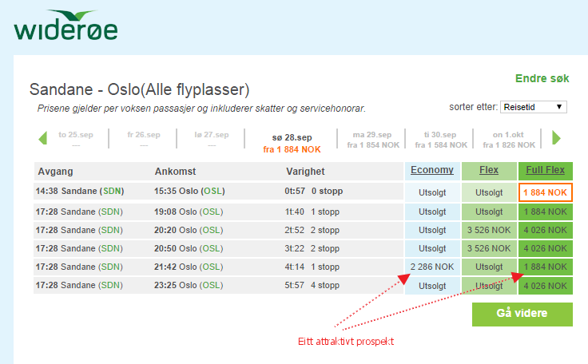Click the Avgang column header
Viewport: 588px width, 364px height.
click(x=55, y=172)
